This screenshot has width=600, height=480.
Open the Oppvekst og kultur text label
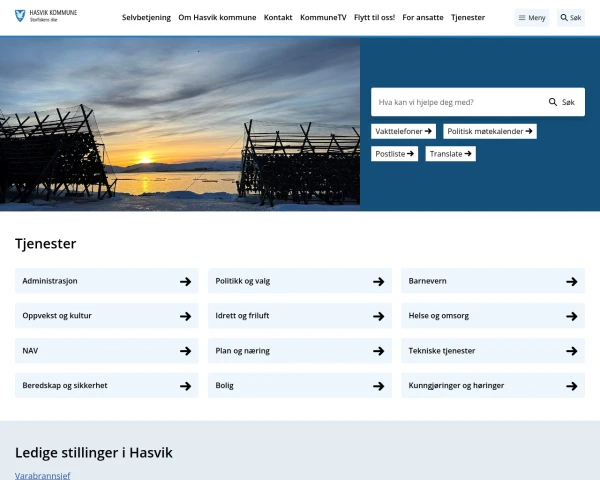tap(57, 316)
